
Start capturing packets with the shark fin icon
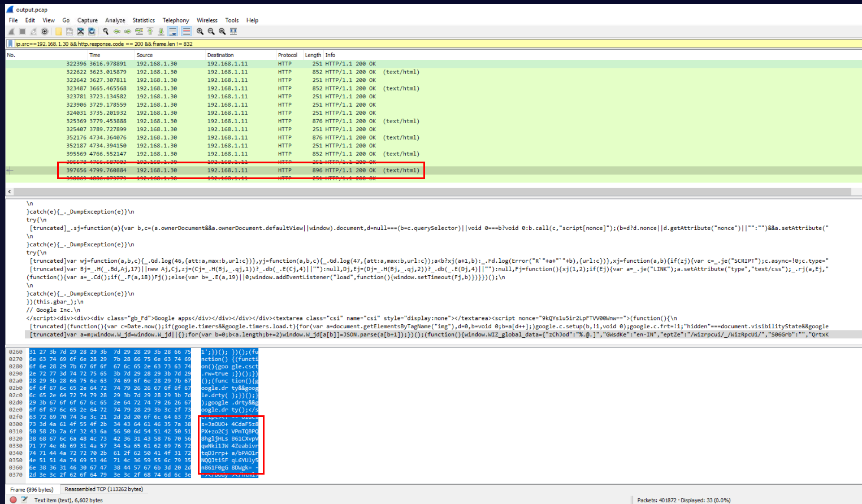click(11, 32)
